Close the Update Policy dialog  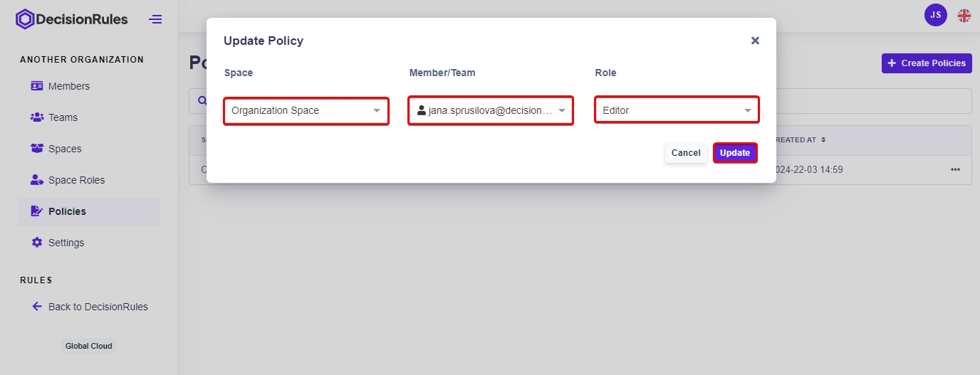(x=755, y=41)
